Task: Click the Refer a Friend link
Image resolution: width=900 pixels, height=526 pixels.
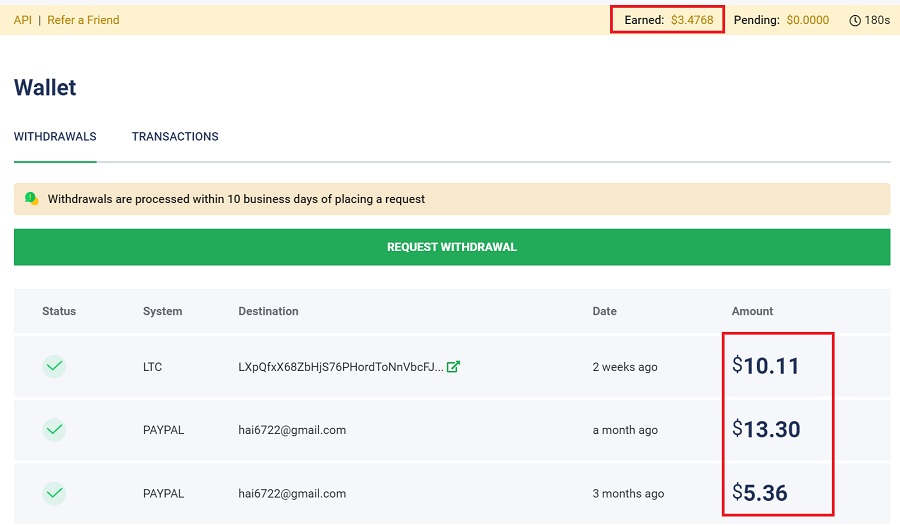Action: tap(83, 20)
